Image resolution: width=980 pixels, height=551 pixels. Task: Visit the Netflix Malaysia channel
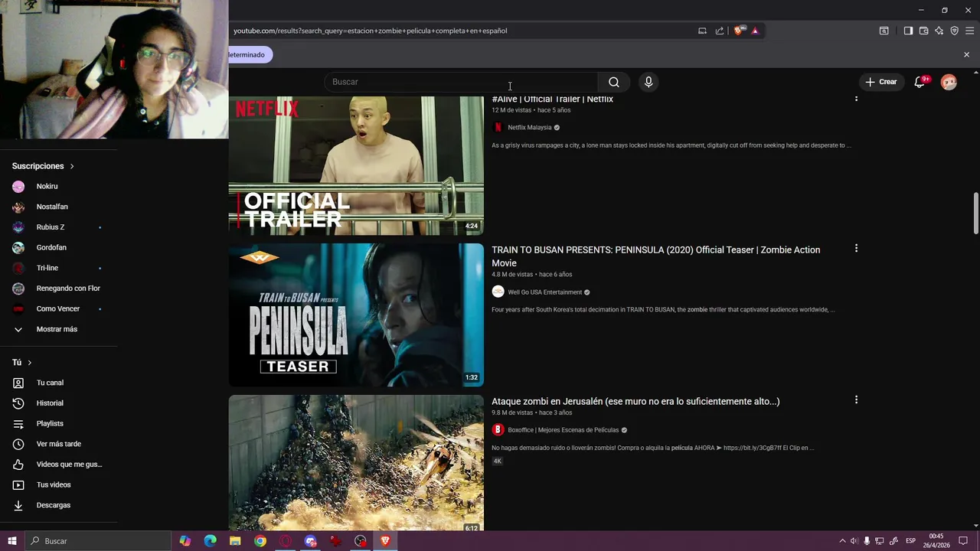[529, 128]
